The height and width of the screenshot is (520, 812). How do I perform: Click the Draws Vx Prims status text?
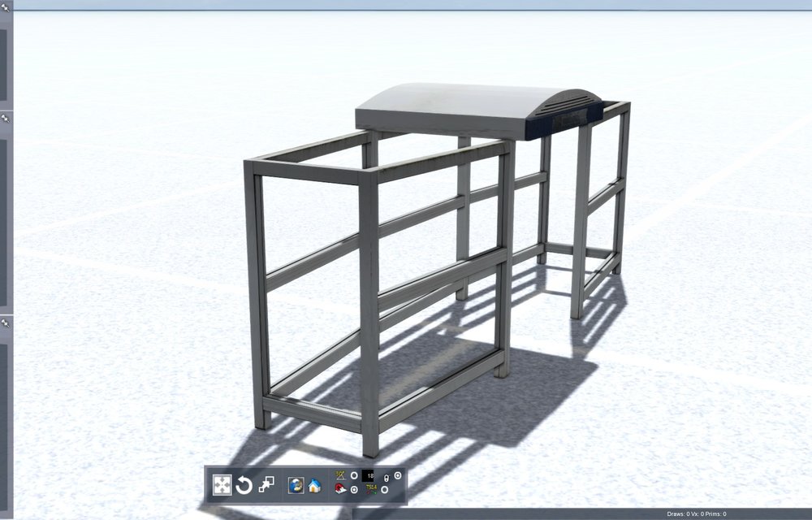click(697, 514)
